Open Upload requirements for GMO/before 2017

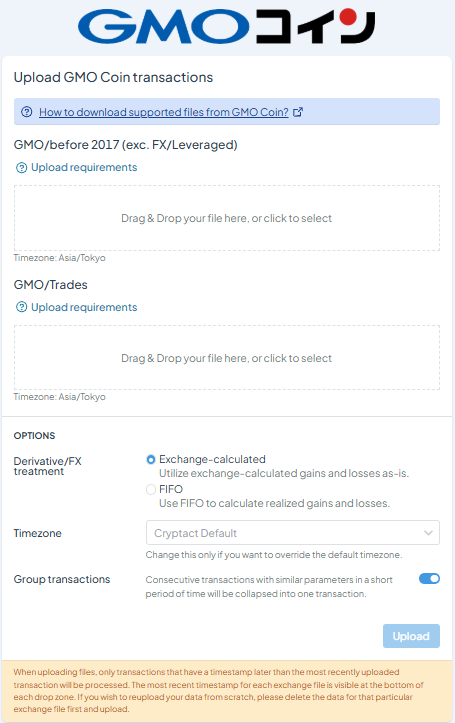click(x=84, y=167)
